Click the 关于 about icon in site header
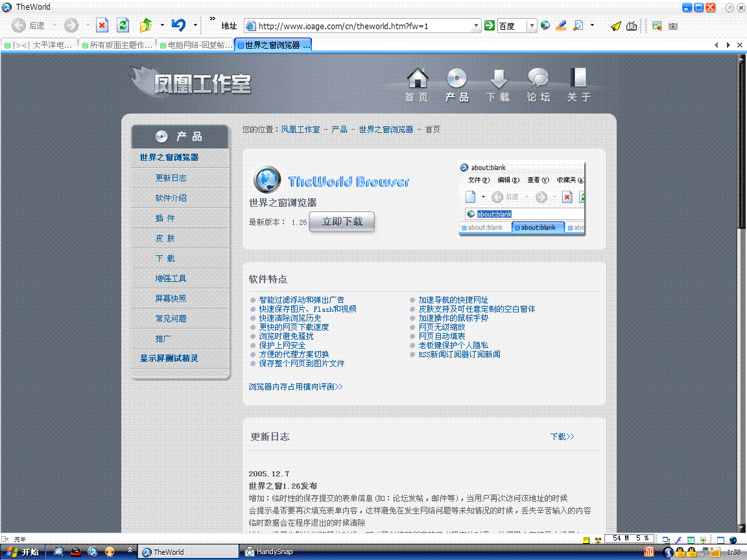 (578, 85)
